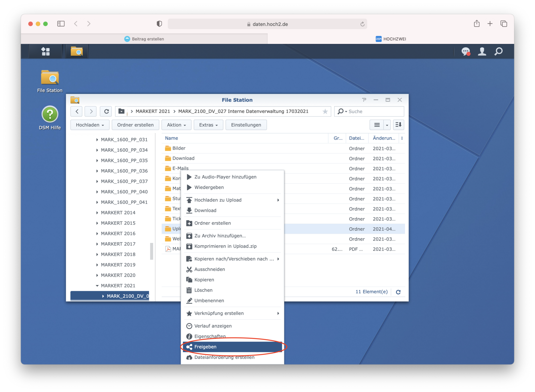The image size is (535, 392).
Task: Open the DSM main menu grid icon
Action: (x=45, y=51)
